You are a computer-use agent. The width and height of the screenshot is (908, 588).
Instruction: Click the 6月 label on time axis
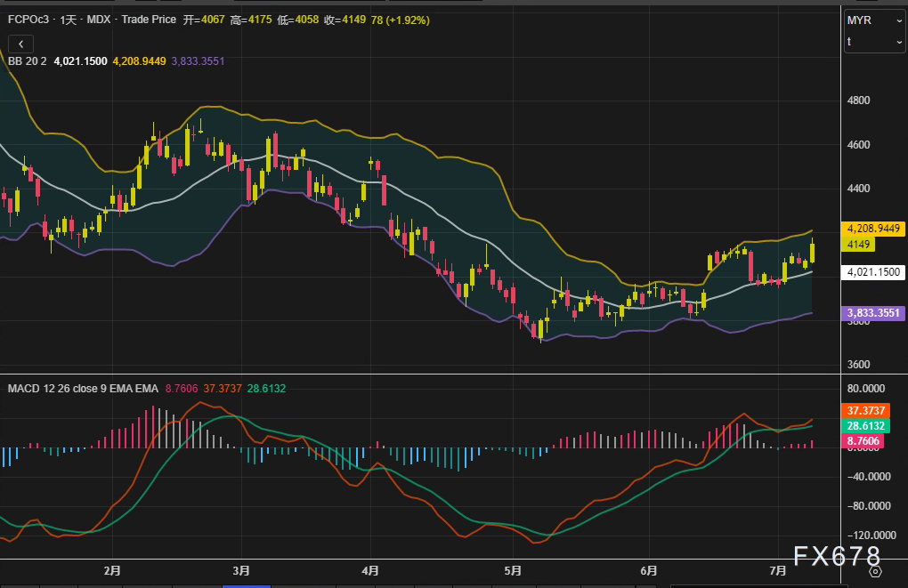(648, 569)
